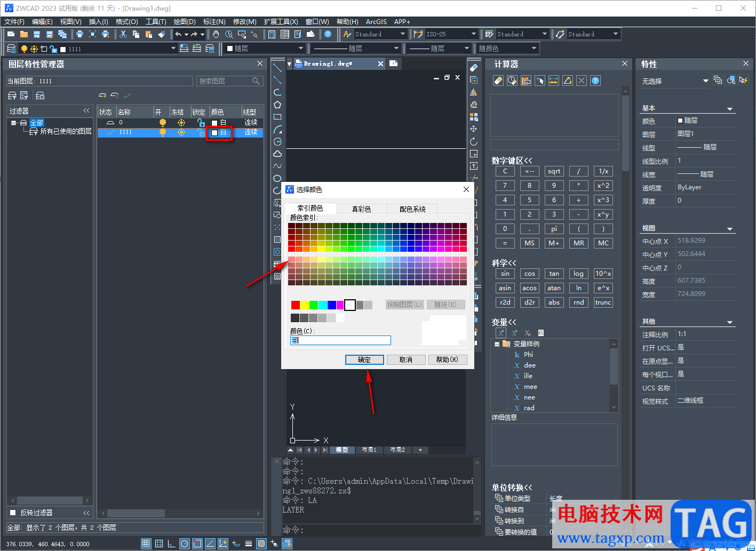Click the blue Help icon in toolbar

[328, 34]
